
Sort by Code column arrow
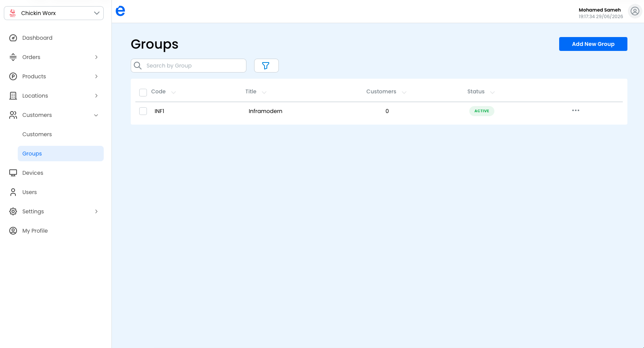(174, 92)
